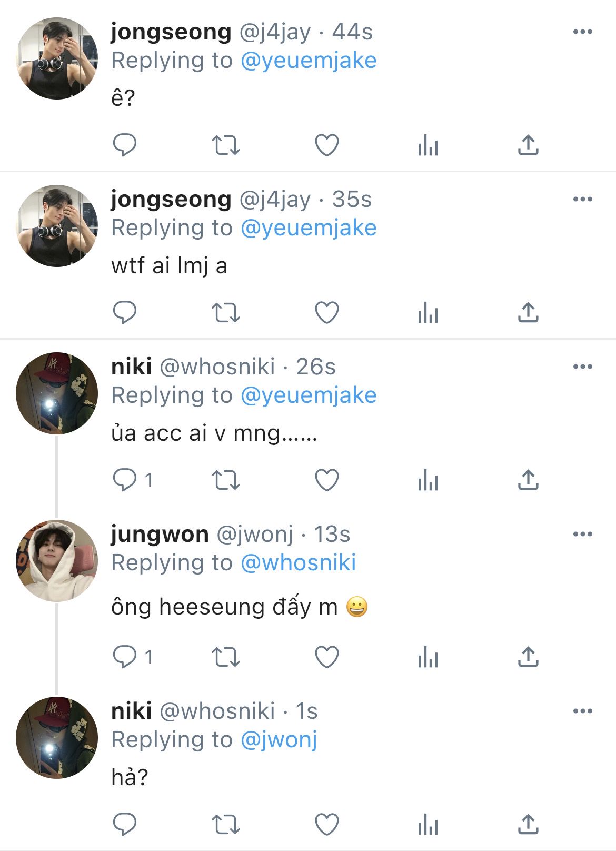Reply to niki's "ủa acc ai v mng" tweet

click(125, 480)
